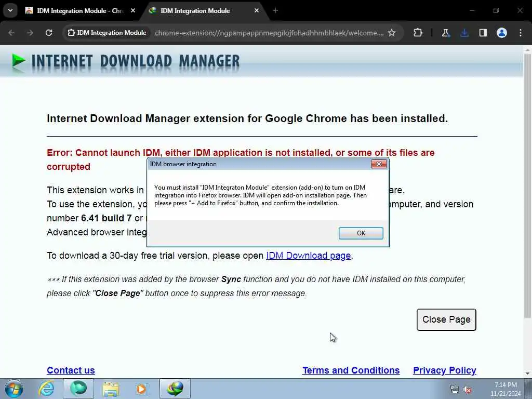Open Internet Download Manager taskbar icon
Image resolution: width=532 pixels, height=399 pixels.
(x=175, y=389)
